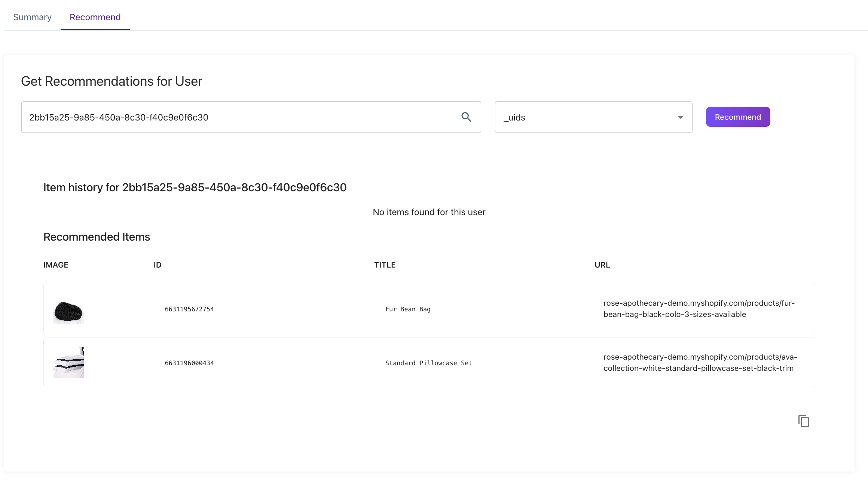Click the Fur Bean Bag thumbnail
Viewport: 868px width, 482px height.
(x=68, y=309)
